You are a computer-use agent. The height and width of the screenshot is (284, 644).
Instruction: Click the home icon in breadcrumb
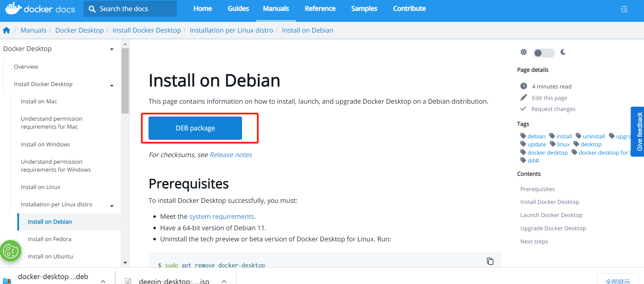tap(7, 31)
